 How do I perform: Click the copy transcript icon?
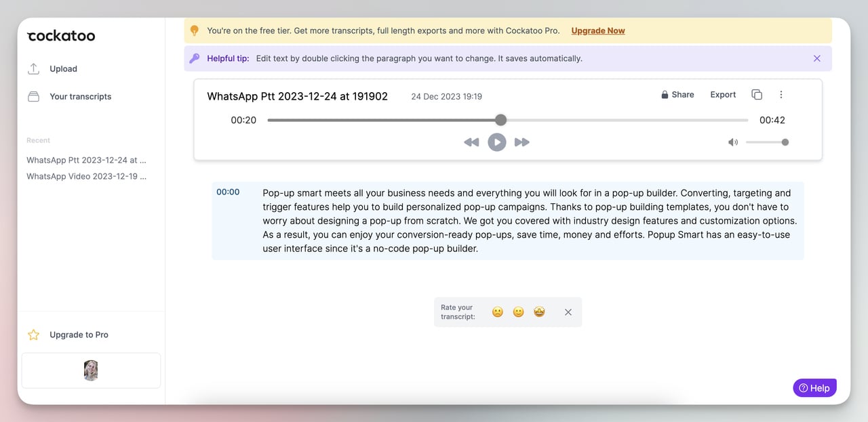point(757,95)
